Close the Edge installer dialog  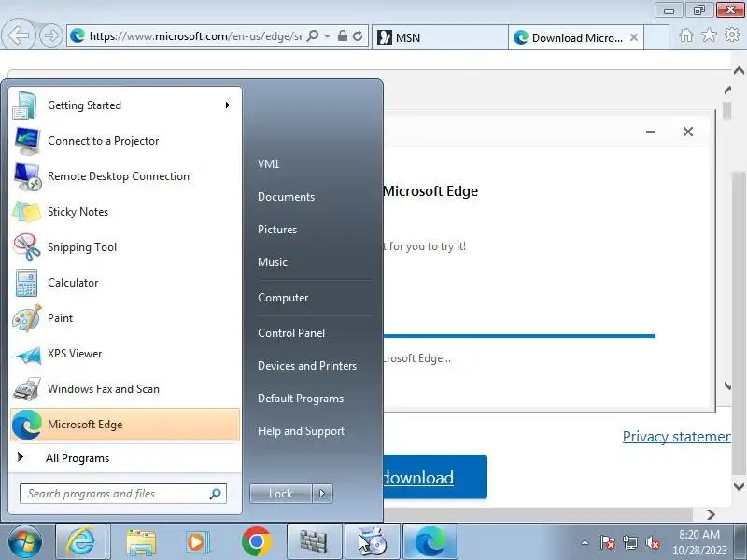click(688, 132)
